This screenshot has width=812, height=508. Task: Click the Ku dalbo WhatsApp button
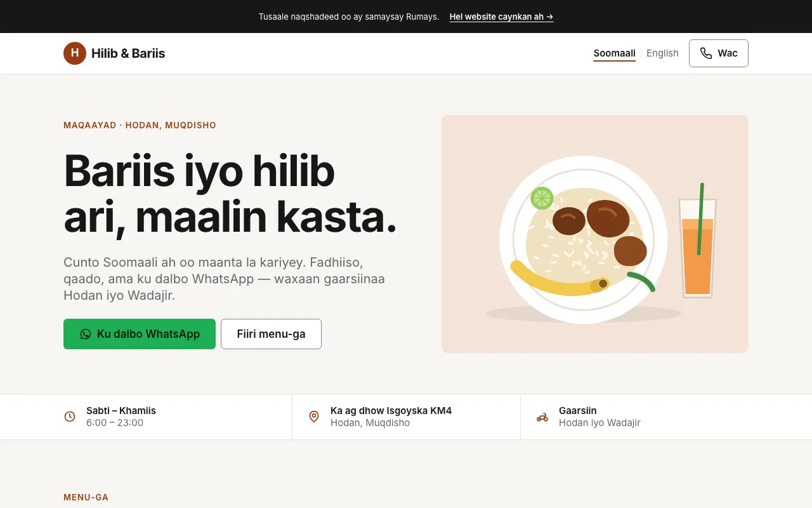[x=140, y=334]
